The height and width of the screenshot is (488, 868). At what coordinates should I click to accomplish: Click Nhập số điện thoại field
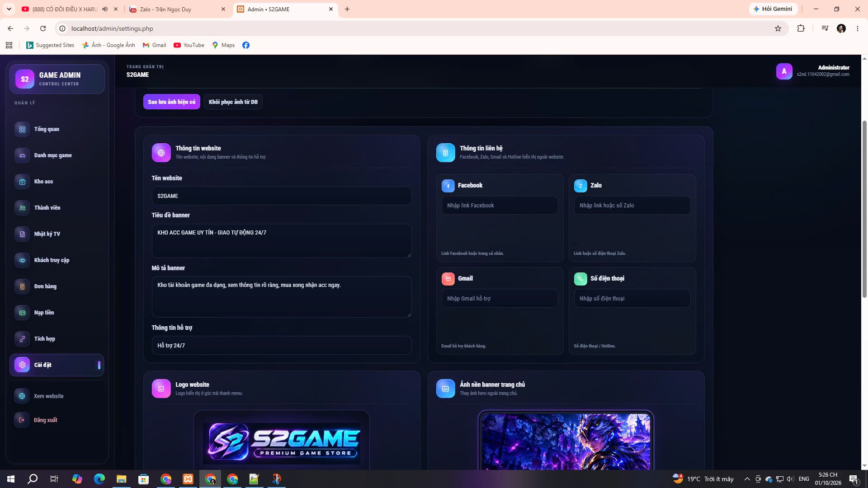click(632, 299)
